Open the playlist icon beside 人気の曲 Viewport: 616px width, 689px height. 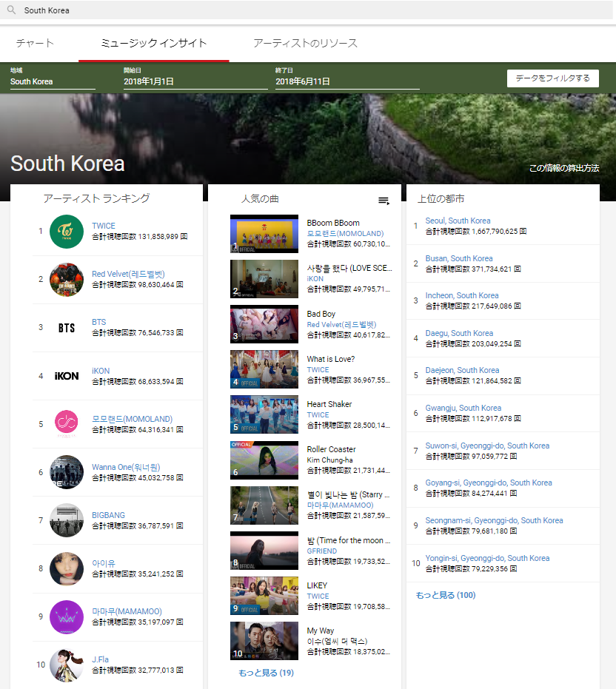click(x=384, y=201)
